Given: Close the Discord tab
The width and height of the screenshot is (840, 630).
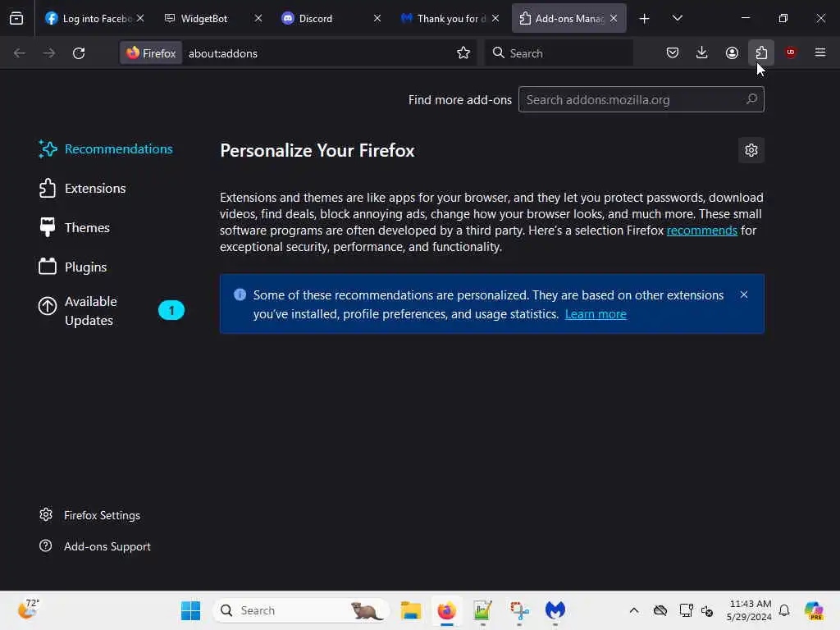Looking at the screenshot, I should tap(377, 18).
